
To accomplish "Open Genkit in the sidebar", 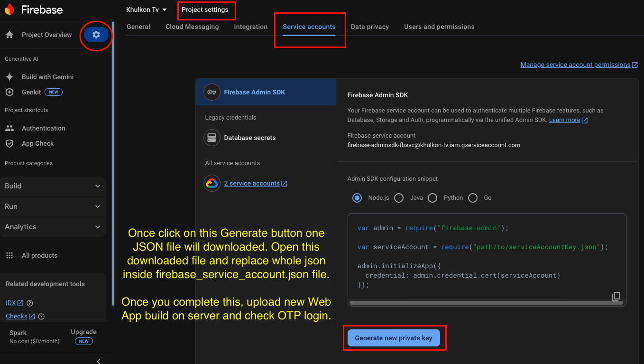I will (31, 92).
